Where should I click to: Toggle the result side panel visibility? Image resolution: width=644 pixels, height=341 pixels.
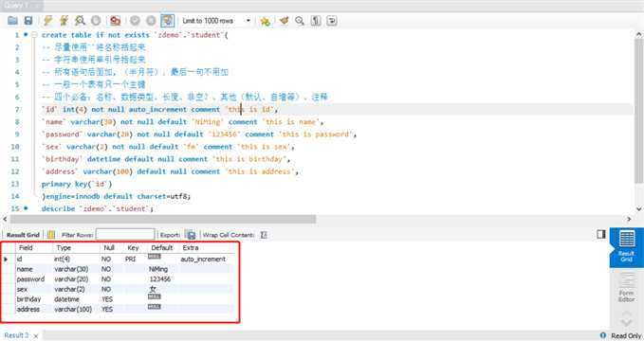pyautogui.click(x=601, y=234)
